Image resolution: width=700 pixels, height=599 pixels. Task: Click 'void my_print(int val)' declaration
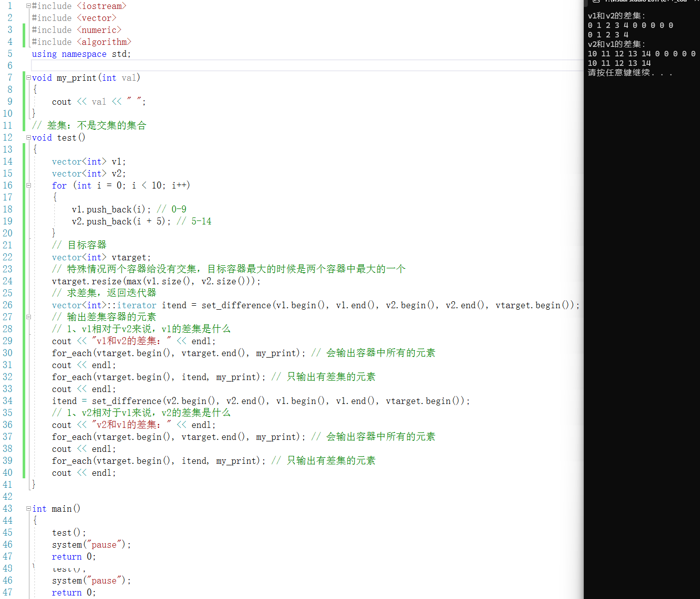[x=86, y=78]
